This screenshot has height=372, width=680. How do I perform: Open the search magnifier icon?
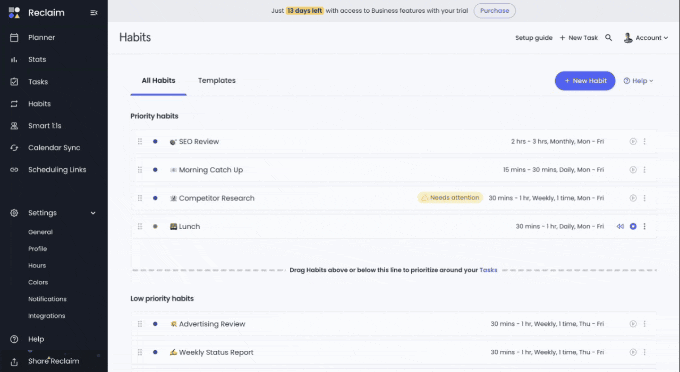(x=608, y=38)
